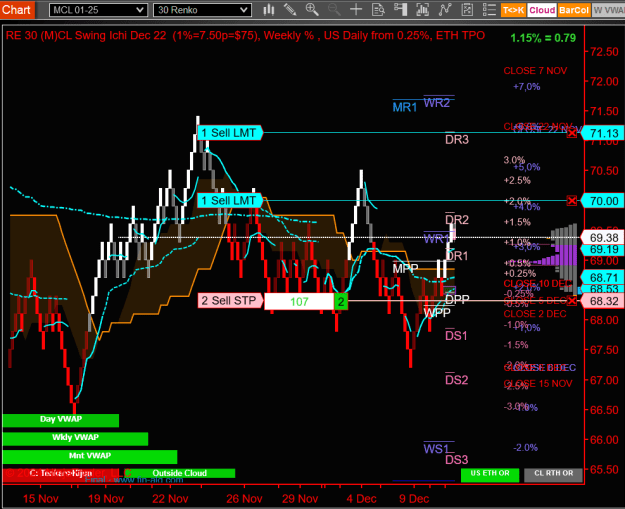
Task: Click the 4 Dec date label
Action: tap(362, 499)
